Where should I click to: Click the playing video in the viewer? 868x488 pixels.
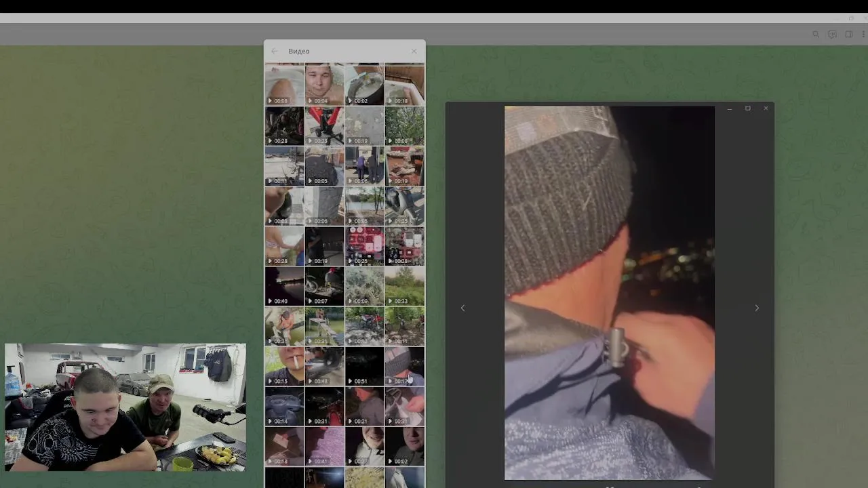(x=609, y=293)
